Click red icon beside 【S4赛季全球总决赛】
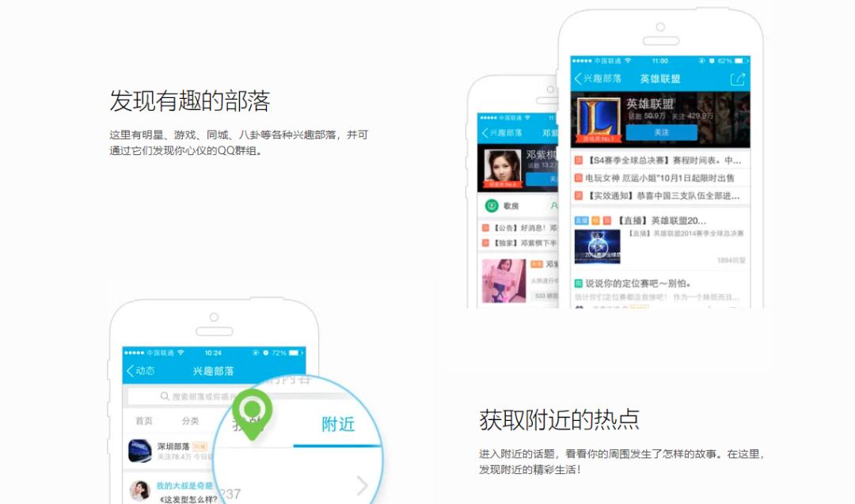855x504 pixels. click(x=579, y=160)
